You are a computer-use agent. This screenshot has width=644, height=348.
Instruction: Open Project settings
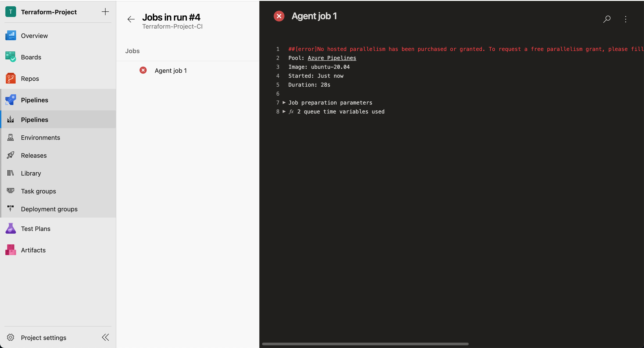click(x=44, y=338)
